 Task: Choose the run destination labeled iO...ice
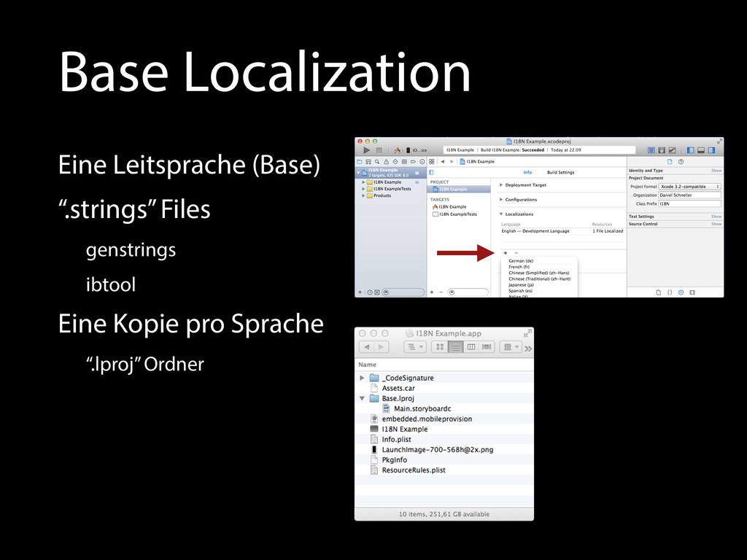pos(417,150)
